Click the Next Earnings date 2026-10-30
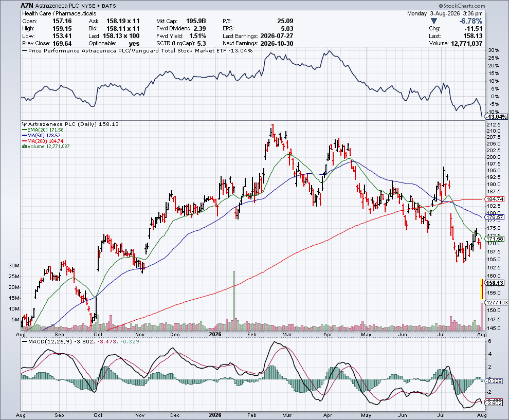 (x=277, y=44)
